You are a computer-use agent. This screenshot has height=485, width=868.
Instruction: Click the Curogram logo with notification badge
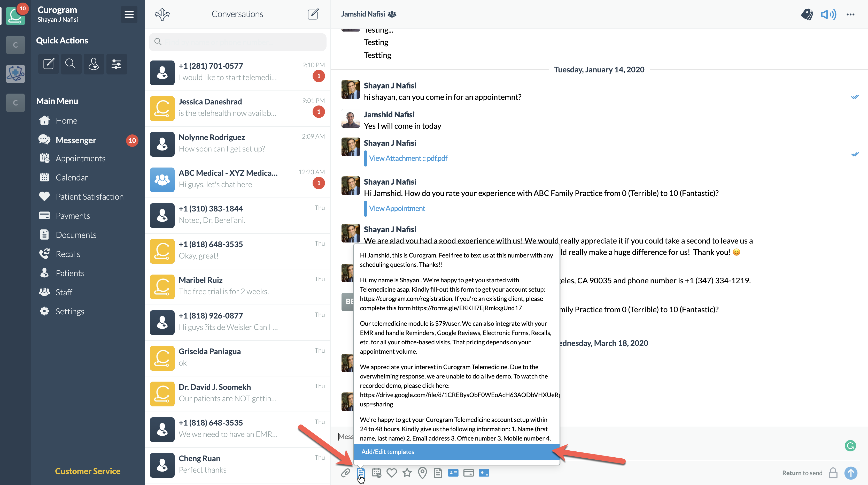16,16
